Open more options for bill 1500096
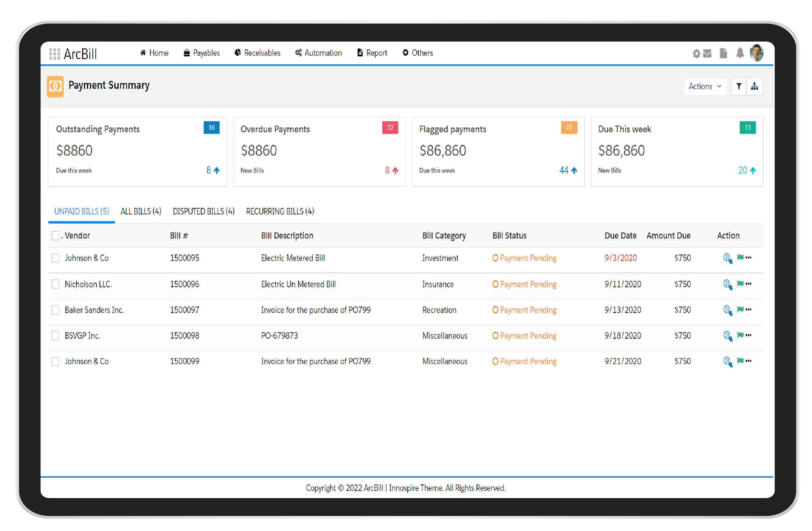Image resolution: width=812 pixels, height=531 pixels. click(x=748, y=284)
